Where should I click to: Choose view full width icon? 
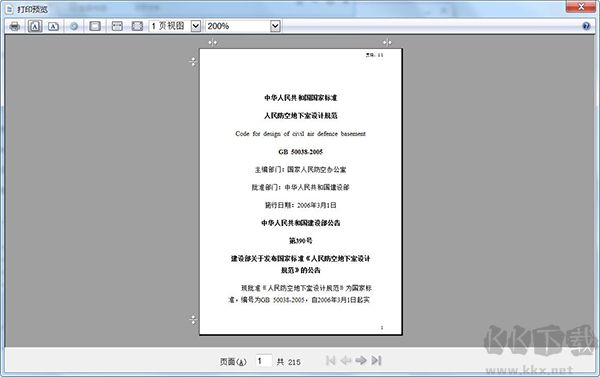pos(117,26)
